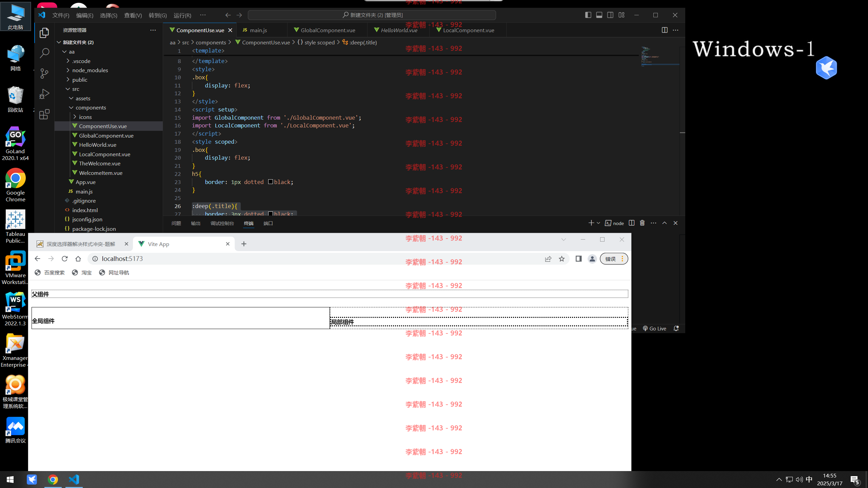Collapse the aa folder

(64, 52)
